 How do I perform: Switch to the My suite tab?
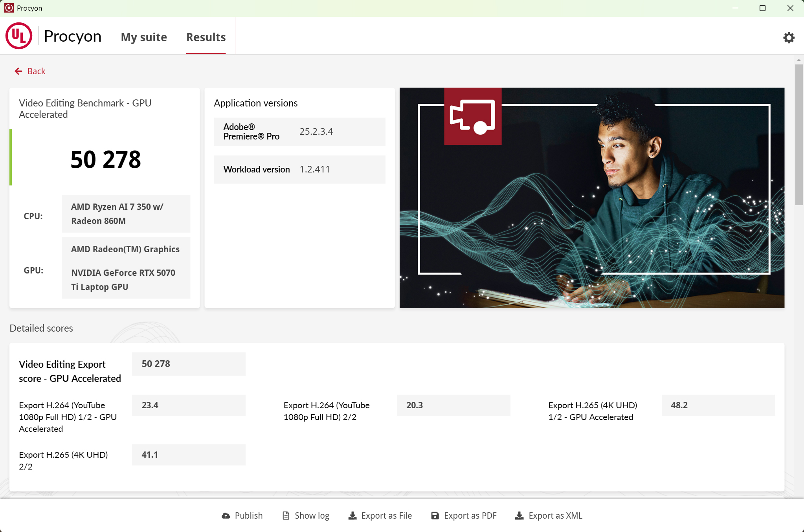[143, 37]
